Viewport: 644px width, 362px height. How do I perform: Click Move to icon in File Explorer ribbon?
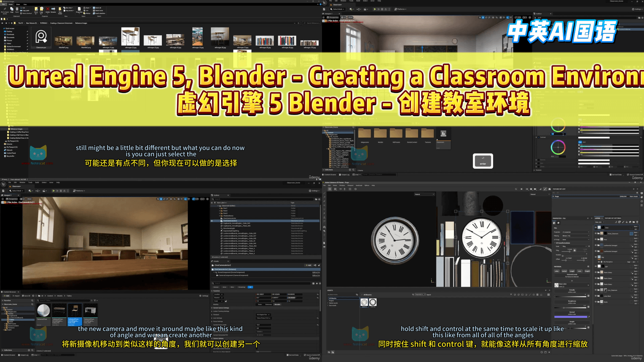point(36,10)
